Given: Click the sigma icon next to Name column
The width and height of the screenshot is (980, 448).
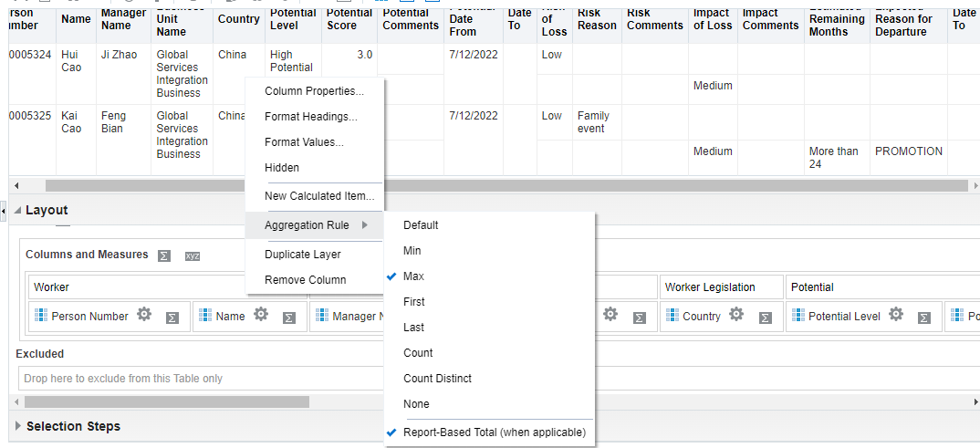Looking at the screenshot, I should click(288, 318).
